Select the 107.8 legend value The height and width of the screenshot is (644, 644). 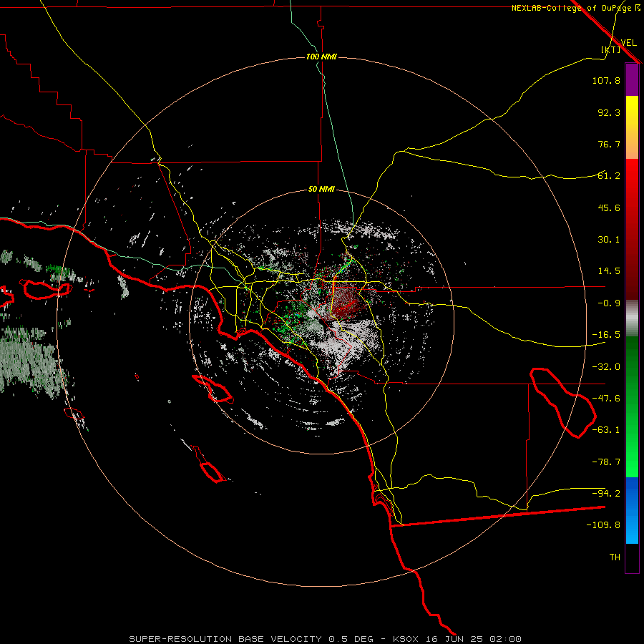point(606,80)
